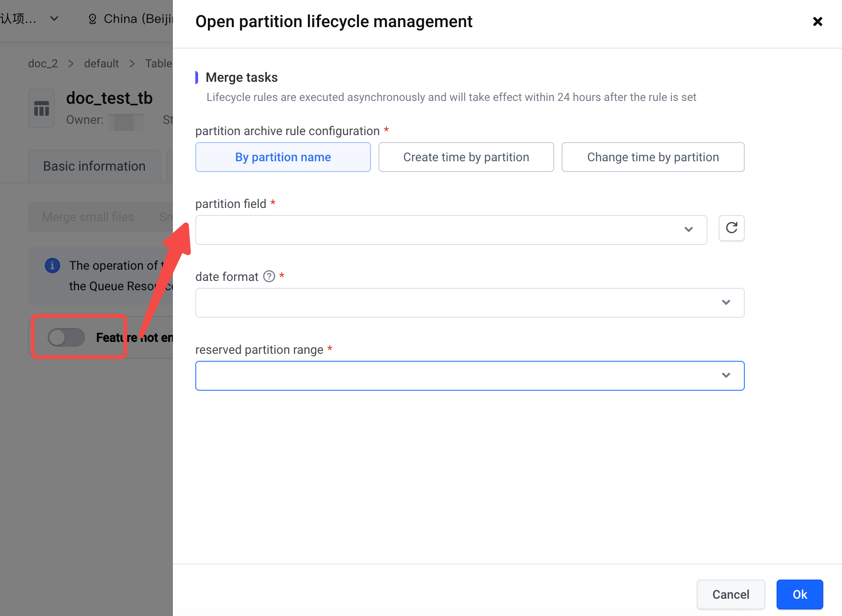
Task: Go to doc_2 breadcrumb
Action: 43,63
